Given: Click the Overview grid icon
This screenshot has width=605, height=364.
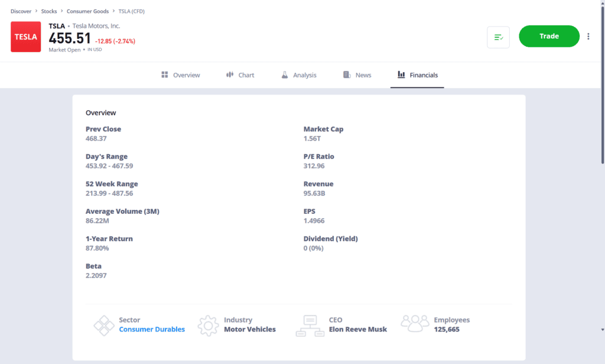Looking at the screenshot, I should coord(165,75).
